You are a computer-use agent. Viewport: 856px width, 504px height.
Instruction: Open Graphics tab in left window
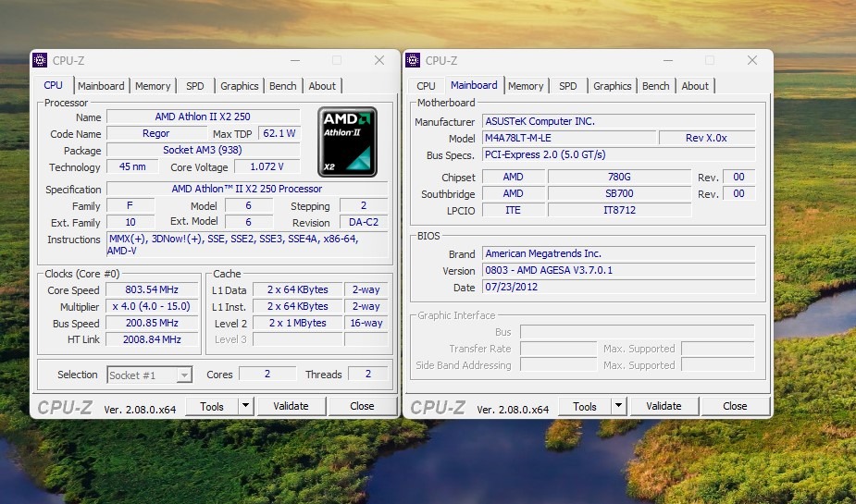click(239, 86)
